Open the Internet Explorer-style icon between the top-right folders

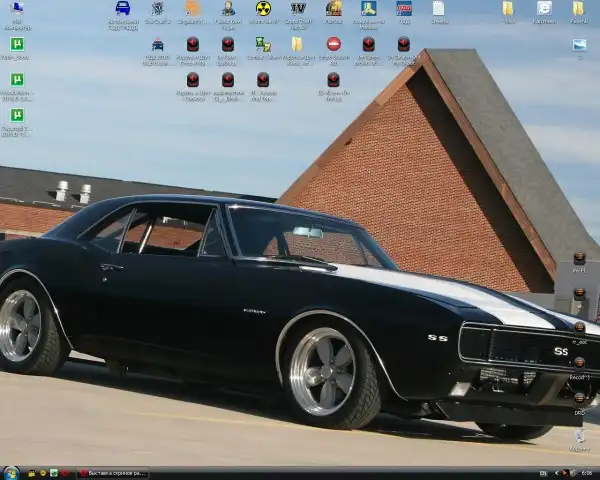click(544, 9)
